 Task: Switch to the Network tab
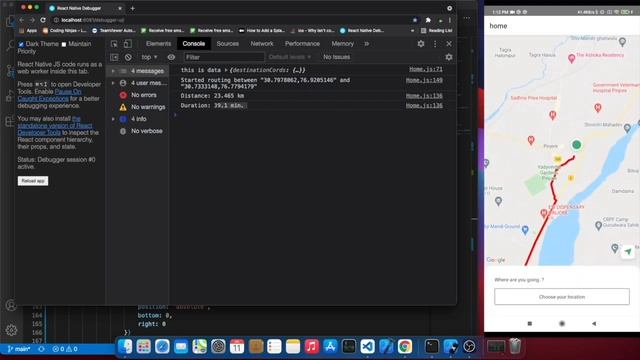click(262, 44)
